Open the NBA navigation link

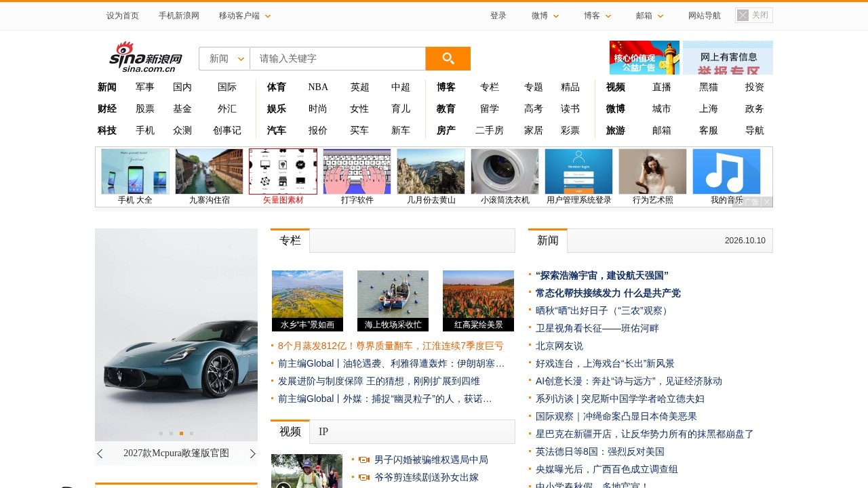318,87
